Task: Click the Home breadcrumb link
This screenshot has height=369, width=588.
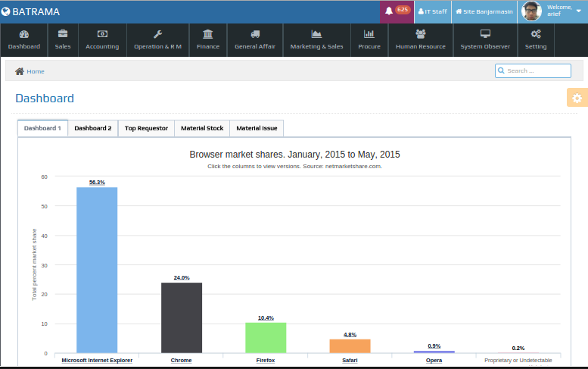Action: tap(35, 71)
